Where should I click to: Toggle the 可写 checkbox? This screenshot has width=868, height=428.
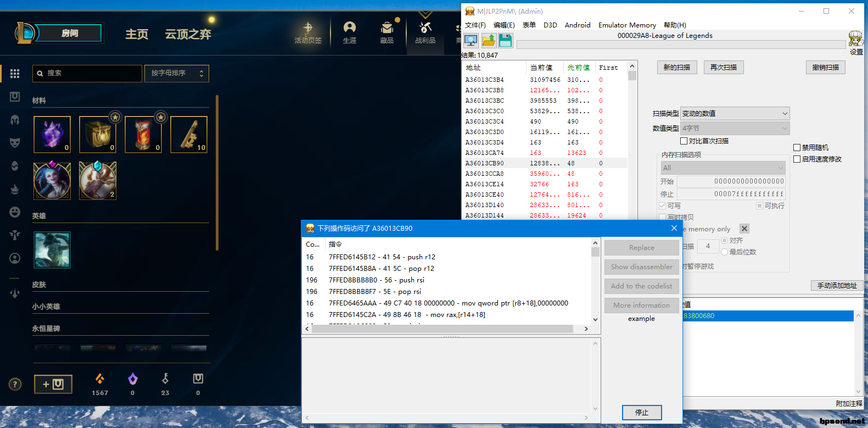point(662,205)
